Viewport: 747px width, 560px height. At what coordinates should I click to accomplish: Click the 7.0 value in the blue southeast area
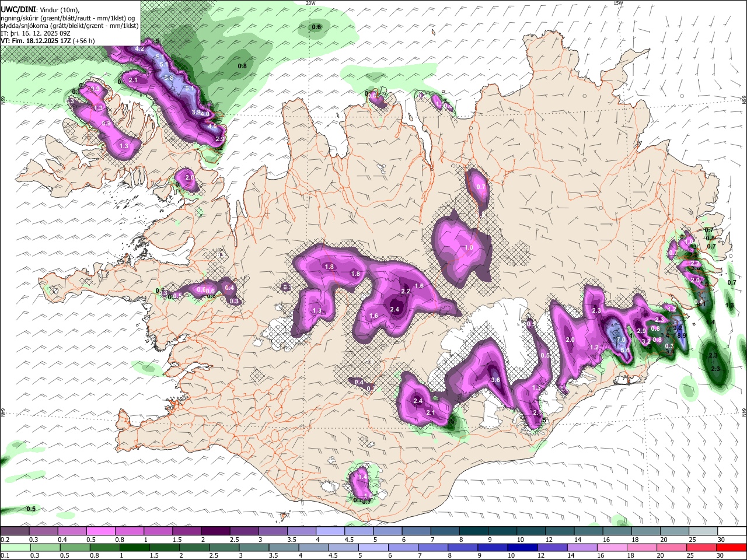pyautogui.click(x=621, y=339)
